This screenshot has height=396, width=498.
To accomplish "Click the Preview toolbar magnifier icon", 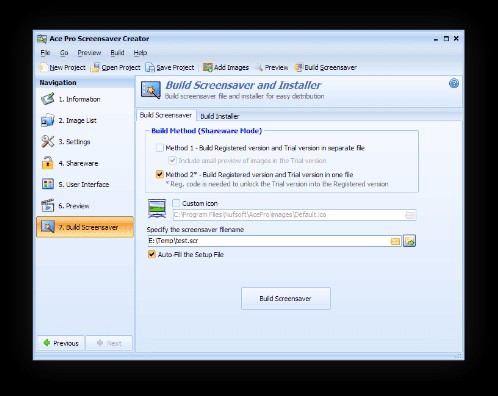I will [259, 67].
